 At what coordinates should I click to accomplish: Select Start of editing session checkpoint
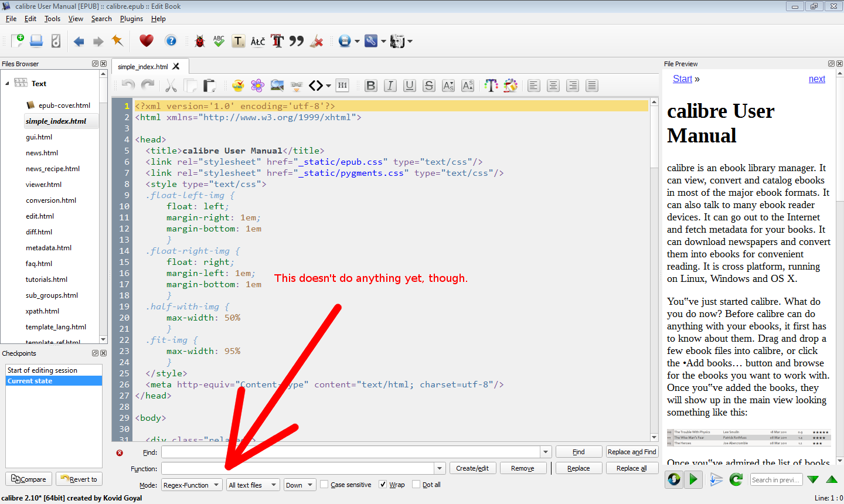coord(54,370)
